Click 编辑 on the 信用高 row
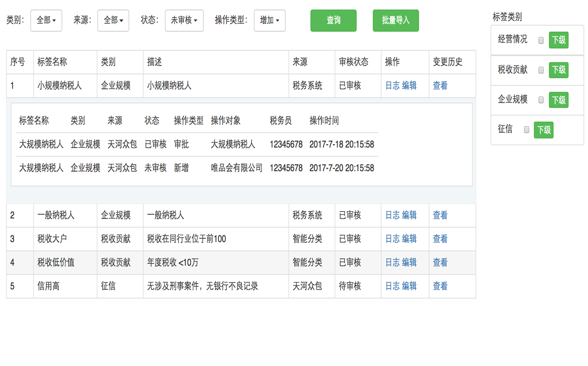The width and height of the screenshot is (588, 366). [x=410, y=286]
